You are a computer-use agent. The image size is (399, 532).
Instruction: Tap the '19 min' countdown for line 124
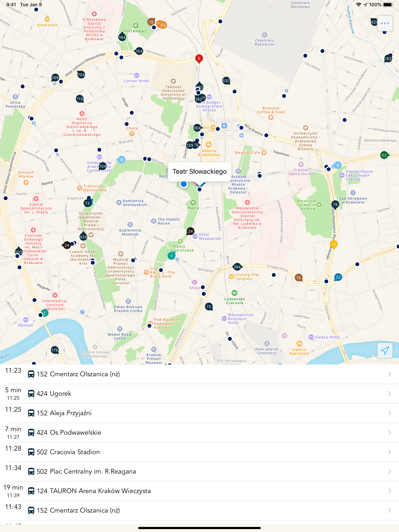click(x=13, y=487)
